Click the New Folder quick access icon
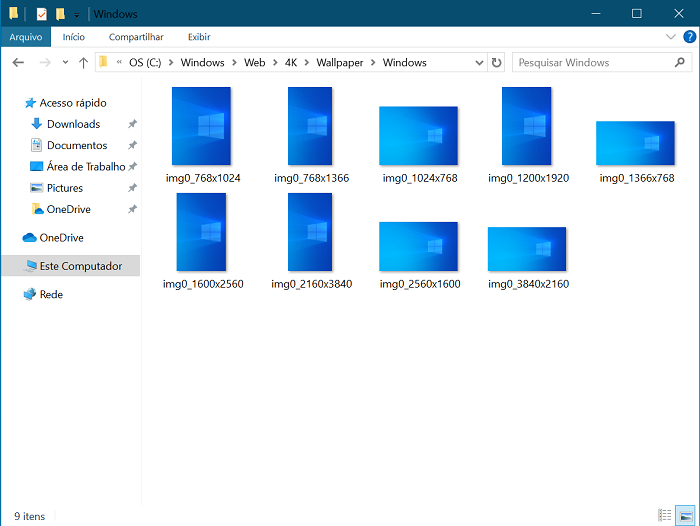 [x=60, y=14]
